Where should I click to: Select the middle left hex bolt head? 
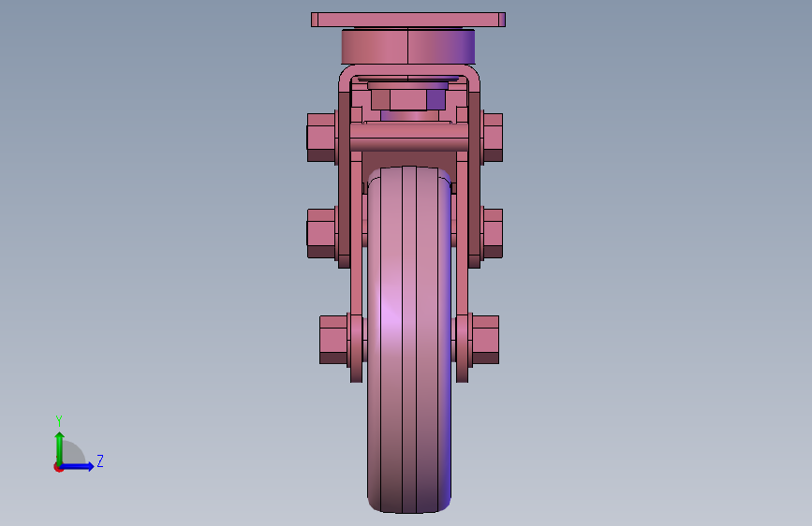click(321, 233)
